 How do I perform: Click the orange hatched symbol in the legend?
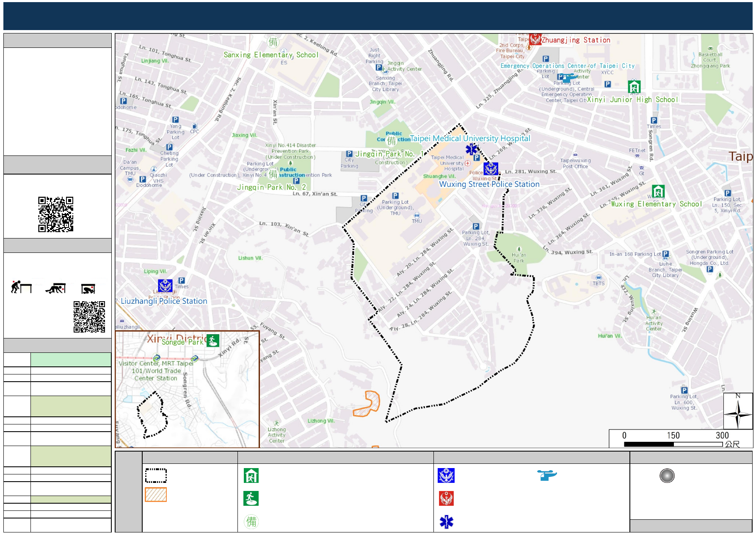156,494
